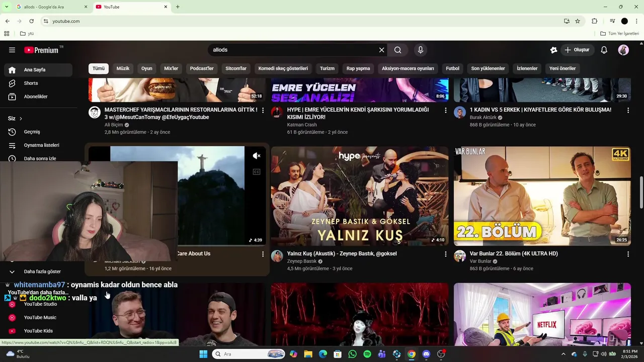Open Daha sonra izle list
Image resolution: width=644 pixels, height=362 pixels.
(x=38, y=158)
